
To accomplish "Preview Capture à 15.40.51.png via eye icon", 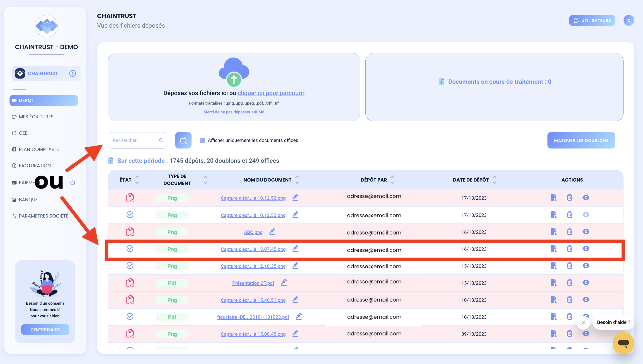I will coord(586,299).
